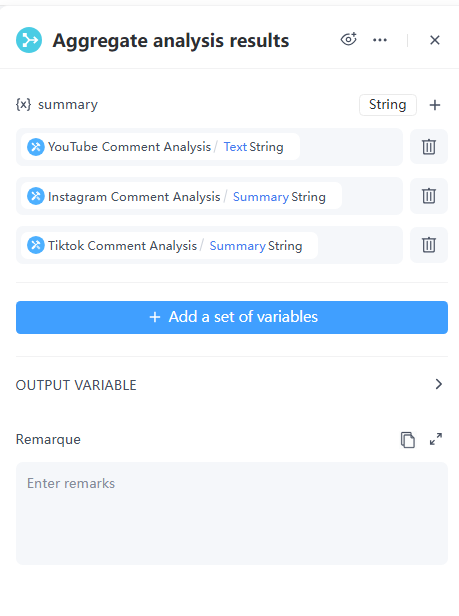Open the three-dots more options menu
The image size is (459, 616).
(x=380, y=40)
